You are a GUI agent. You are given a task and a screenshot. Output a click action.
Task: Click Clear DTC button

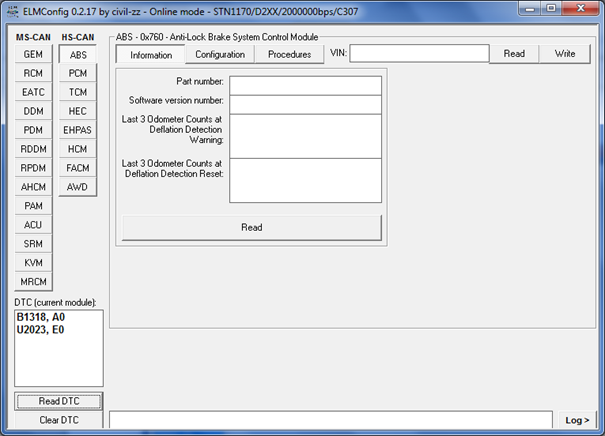(x=58, y=420)
